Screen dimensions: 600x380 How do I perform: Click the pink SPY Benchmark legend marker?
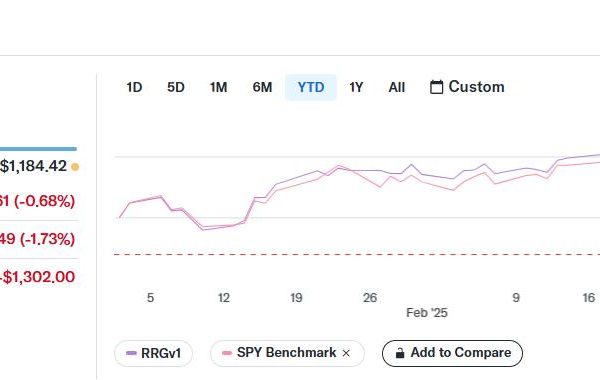pyautogui.click(x=227, y=353)
